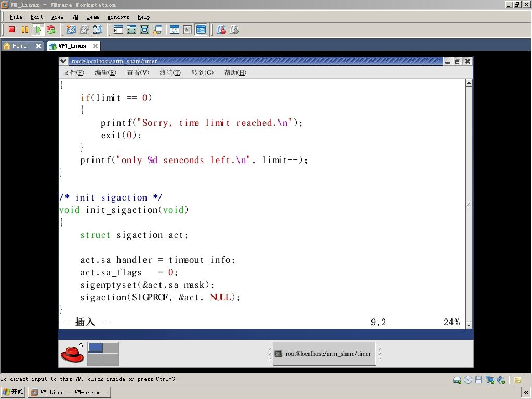Viewport: 532px width, 399px height.
Task: Click the message log note icon
Action: point(517,380)
